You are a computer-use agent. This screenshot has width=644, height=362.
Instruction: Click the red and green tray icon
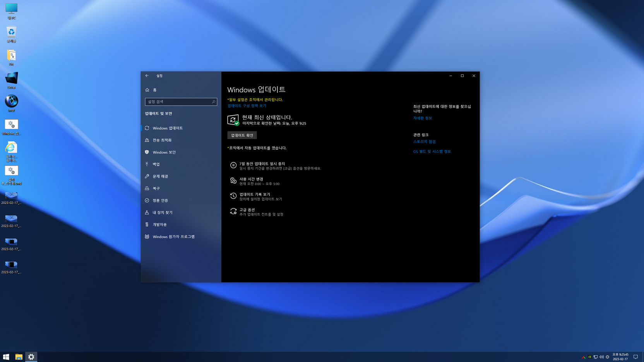[x=584, y=357]
